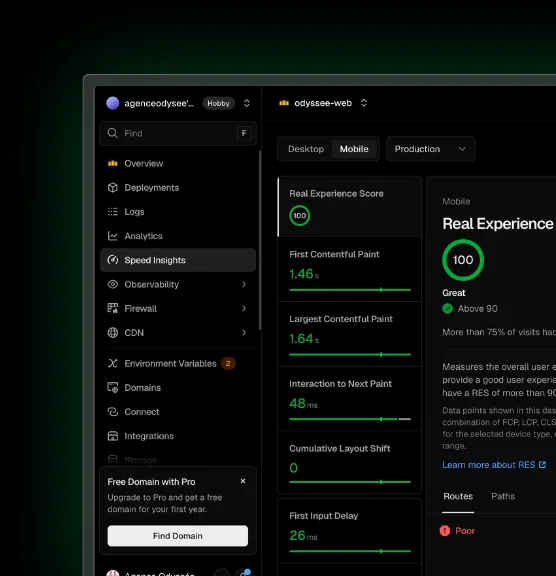Expand the CDN submenu chevron
The width and height of the screenshot is (556, 576).
click(x=244, y=333)
